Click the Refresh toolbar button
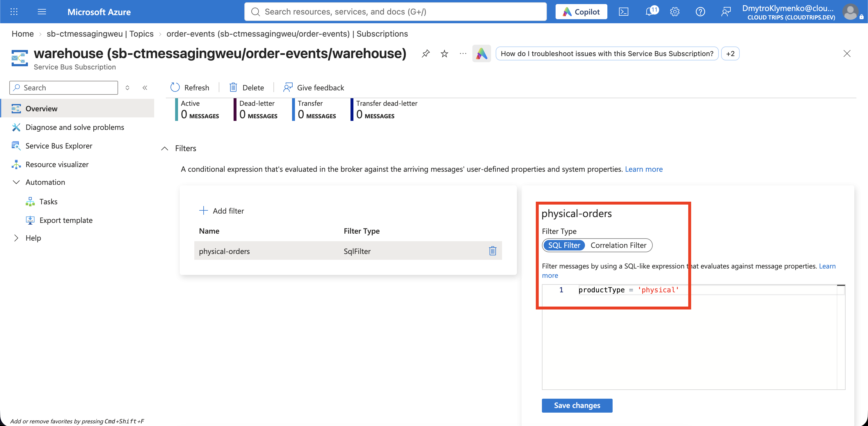Image resolution: width=868 pixels, height=426 pixels. pyautogui.click(x=190, y=87)
